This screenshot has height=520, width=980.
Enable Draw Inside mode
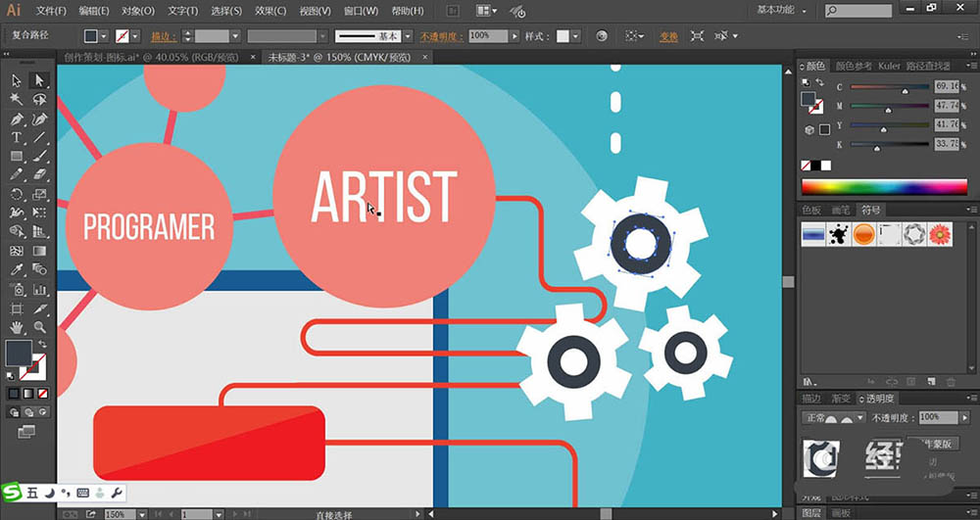point(42,412)
